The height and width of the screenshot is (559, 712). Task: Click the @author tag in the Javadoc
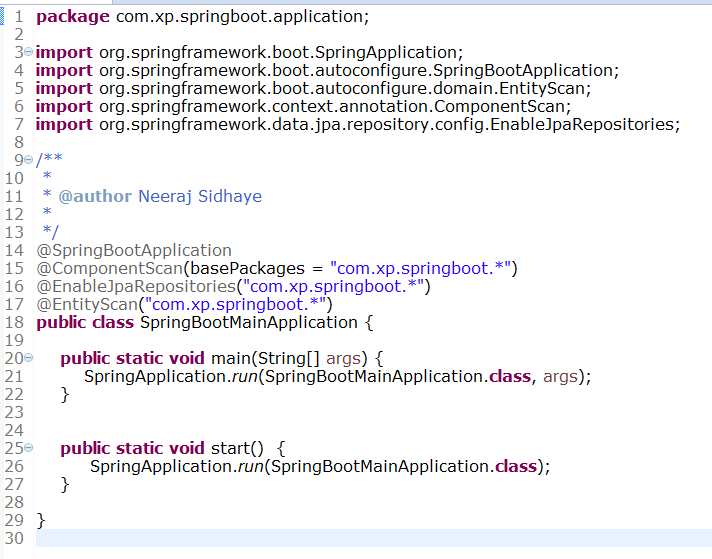(95, 196)
